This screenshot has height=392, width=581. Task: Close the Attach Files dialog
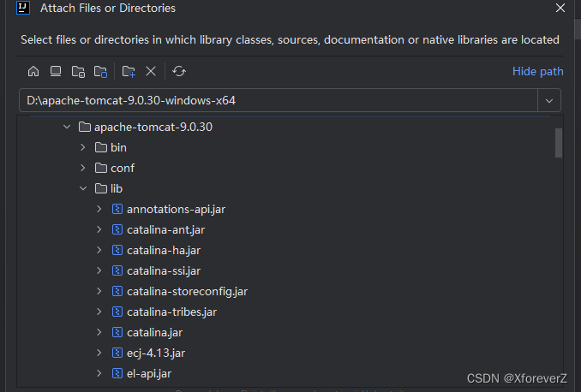point(560,8)
